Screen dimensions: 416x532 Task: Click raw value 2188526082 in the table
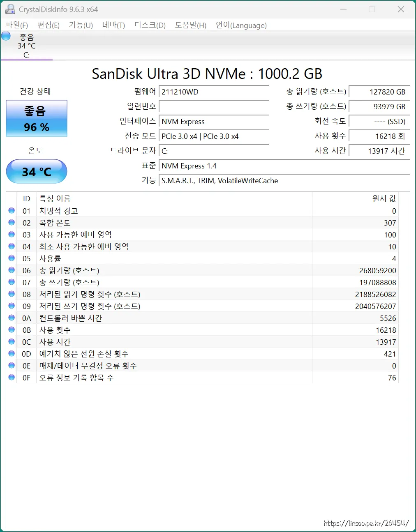pyautogui.click(x=375, y=295)
